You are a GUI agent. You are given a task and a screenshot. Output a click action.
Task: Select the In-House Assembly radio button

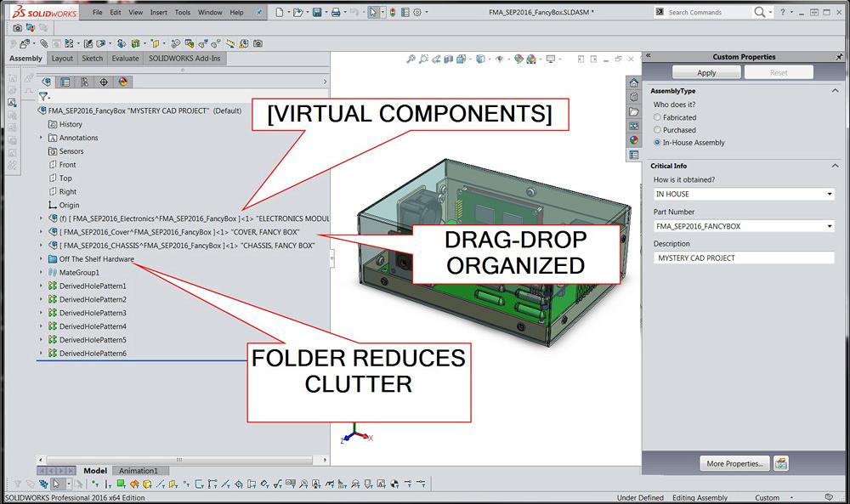(657, 143)
